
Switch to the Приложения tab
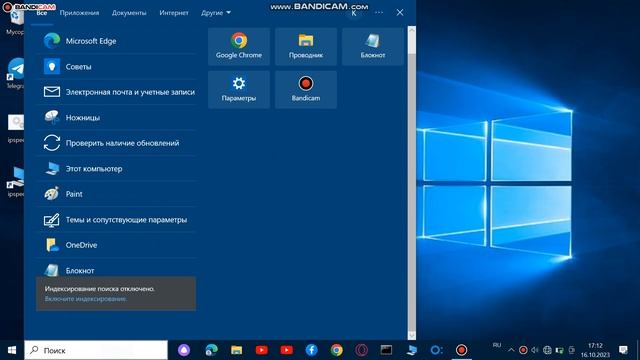tap(79, 13)
